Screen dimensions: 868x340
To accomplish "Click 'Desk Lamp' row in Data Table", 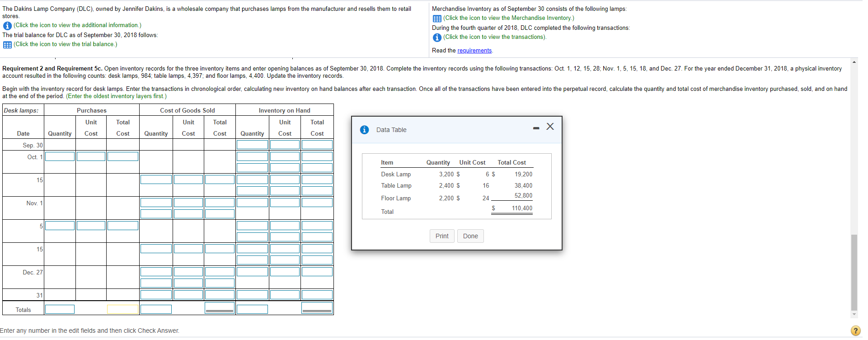I will tap(456, 174).
